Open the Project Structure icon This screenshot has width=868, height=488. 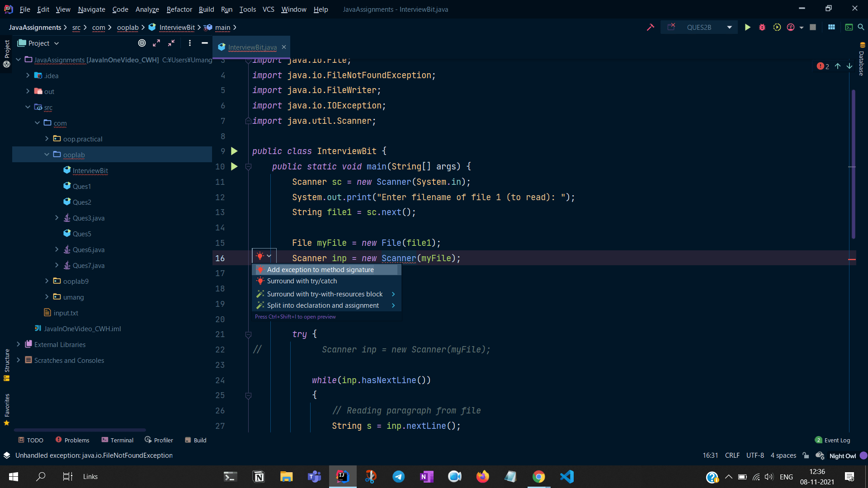(831, 27)
